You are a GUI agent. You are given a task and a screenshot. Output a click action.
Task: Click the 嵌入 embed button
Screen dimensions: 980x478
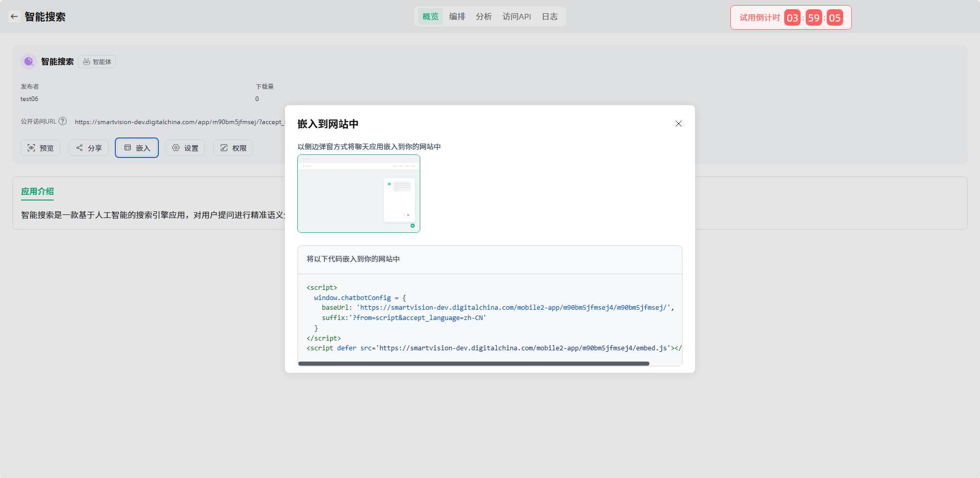137,148
